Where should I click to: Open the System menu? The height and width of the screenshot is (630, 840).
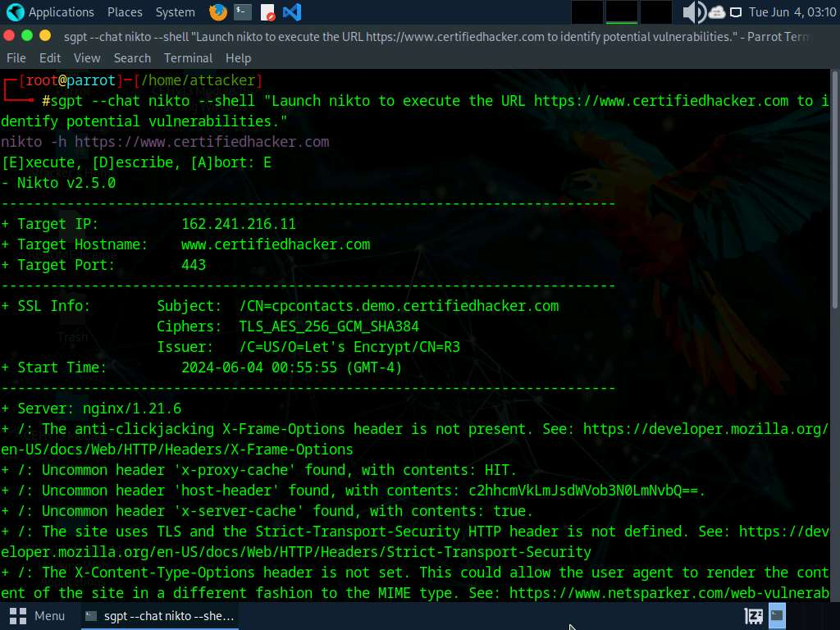pos(175,12)
